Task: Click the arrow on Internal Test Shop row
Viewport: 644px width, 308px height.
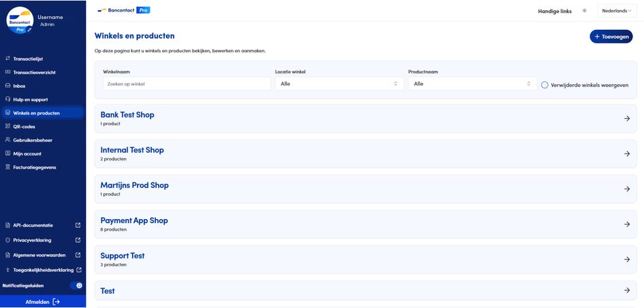Action: (x=627, y=154)
